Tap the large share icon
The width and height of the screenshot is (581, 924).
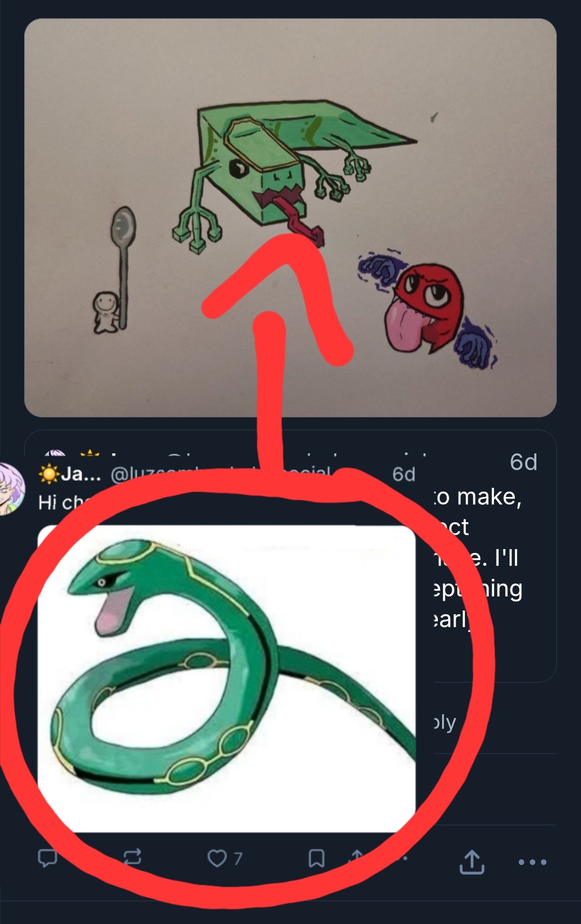coord(472,862)
